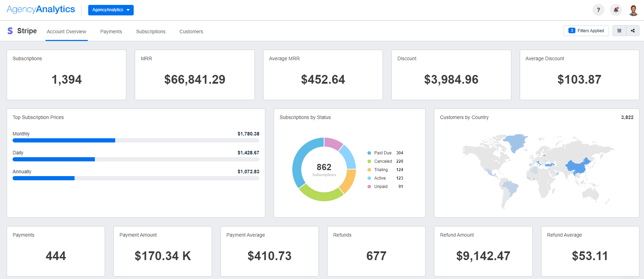Expand the AgencyAnalytics account dropdown
Image resolution: width=644 pixels, height=279 pixels.
click(x=111, y=10)
